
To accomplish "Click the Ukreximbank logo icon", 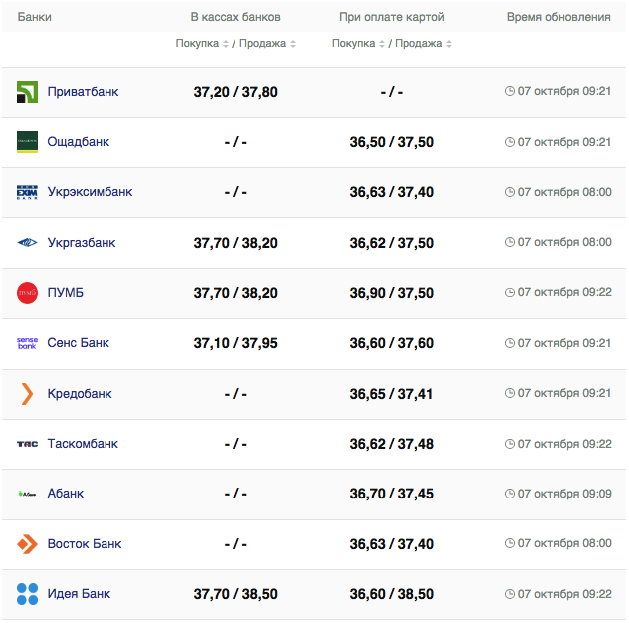I will (27, 192).
